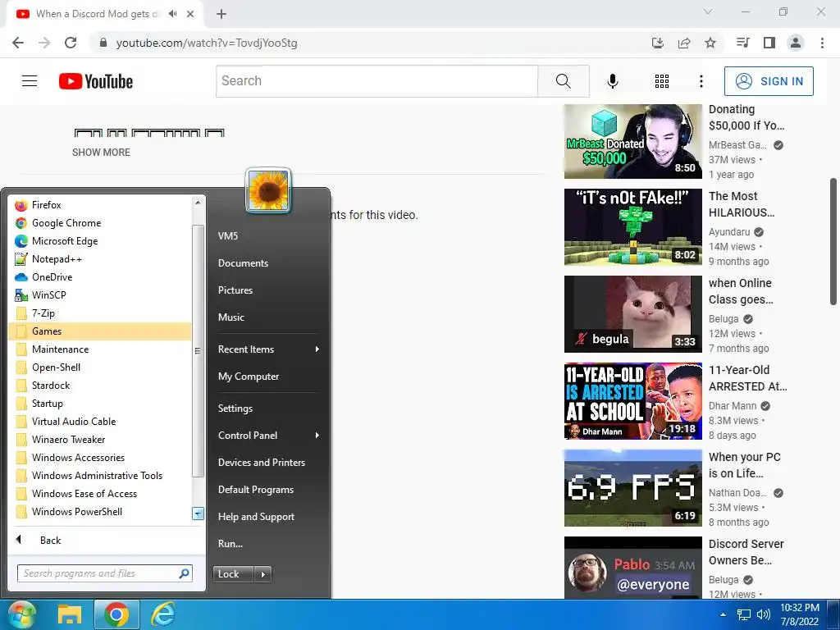Open Help and Support

pyautogui.click(x=268, y=517)
